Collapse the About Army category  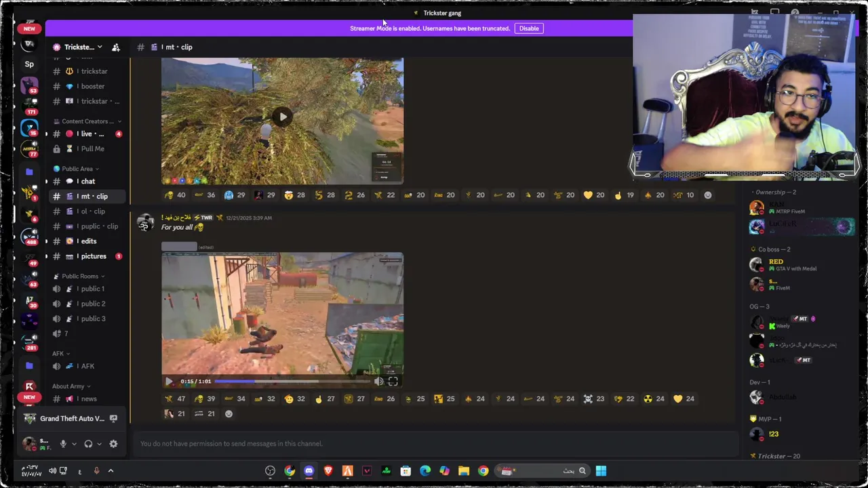(71, 386)
